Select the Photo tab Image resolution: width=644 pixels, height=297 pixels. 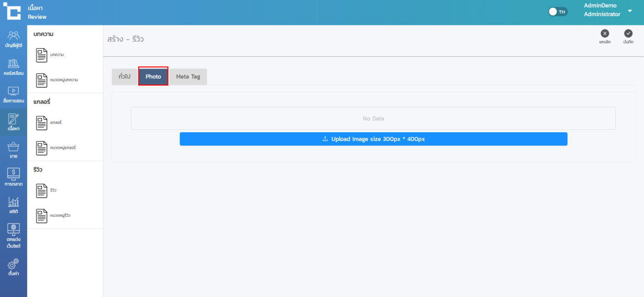click(x=153, y=77)
